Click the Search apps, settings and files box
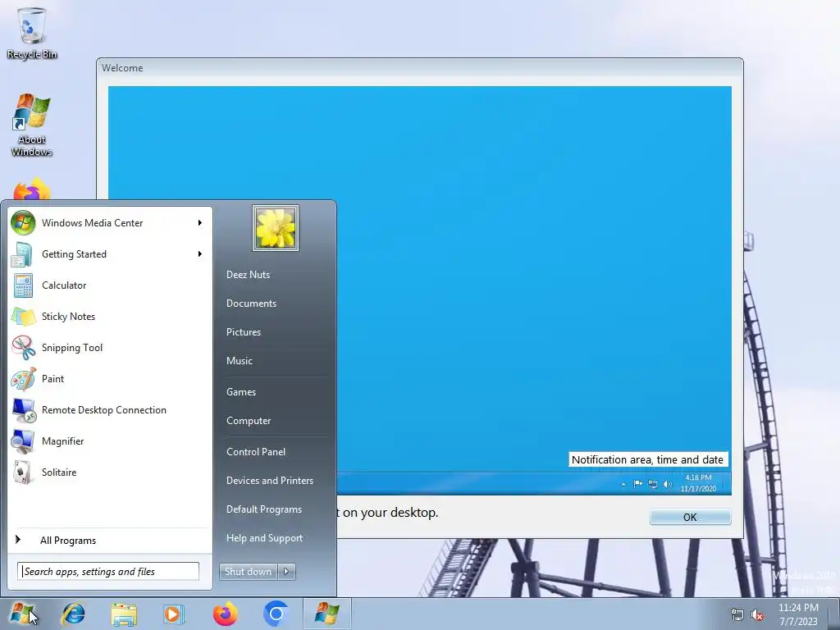The height and width of the screenshot is (630, 840). tap(108, 572)
